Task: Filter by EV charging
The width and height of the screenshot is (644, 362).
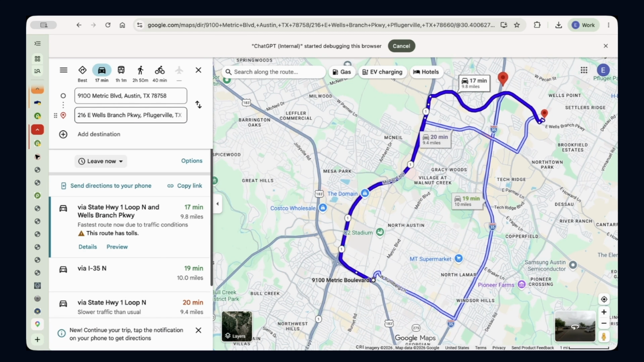Action: point(382,72)
